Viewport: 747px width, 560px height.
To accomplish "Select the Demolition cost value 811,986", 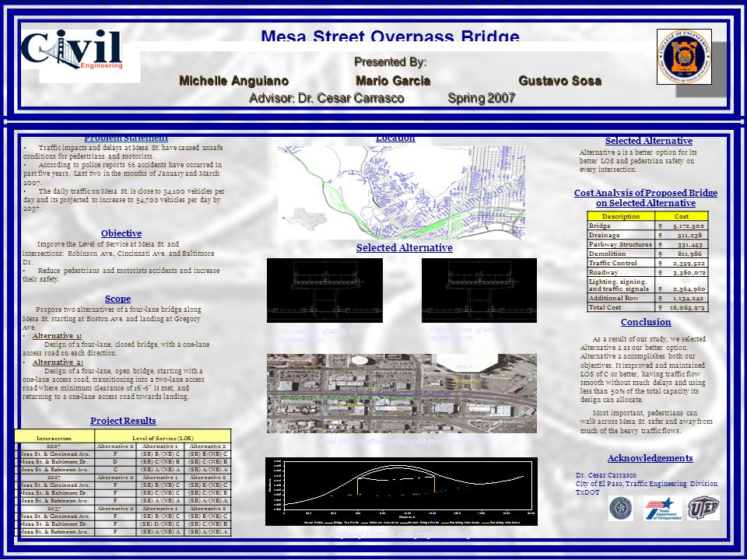I will point(690,254).
